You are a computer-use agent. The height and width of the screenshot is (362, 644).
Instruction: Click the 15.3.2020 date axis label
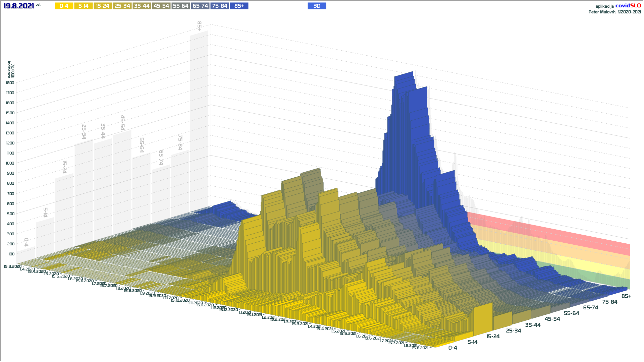point(12,266)
